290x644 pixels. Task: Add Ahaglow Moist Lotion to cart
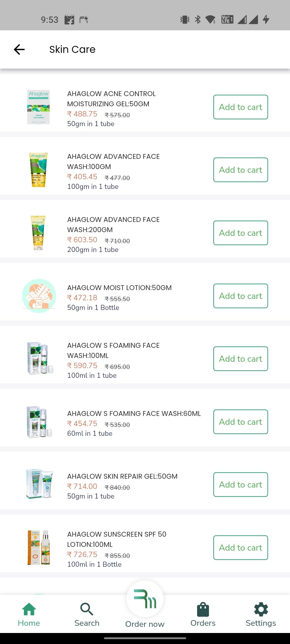coord(241,296)
